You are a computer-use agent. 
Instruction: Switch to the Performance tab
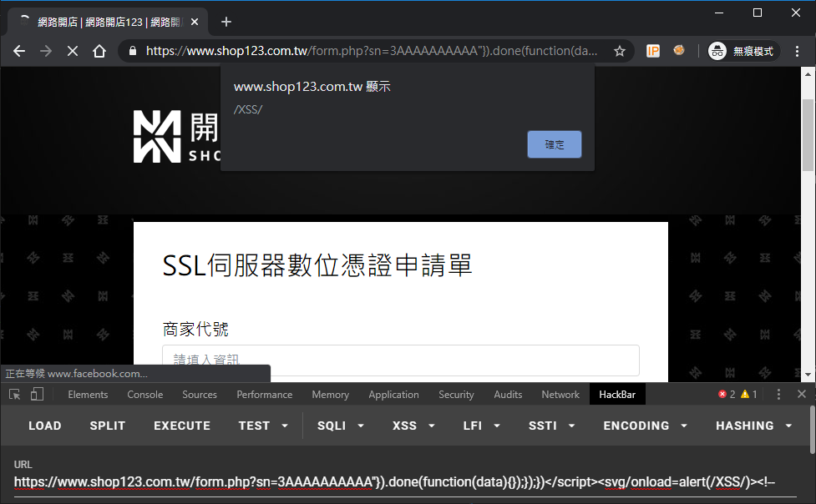pyautogui.click(x=265, y=394)
